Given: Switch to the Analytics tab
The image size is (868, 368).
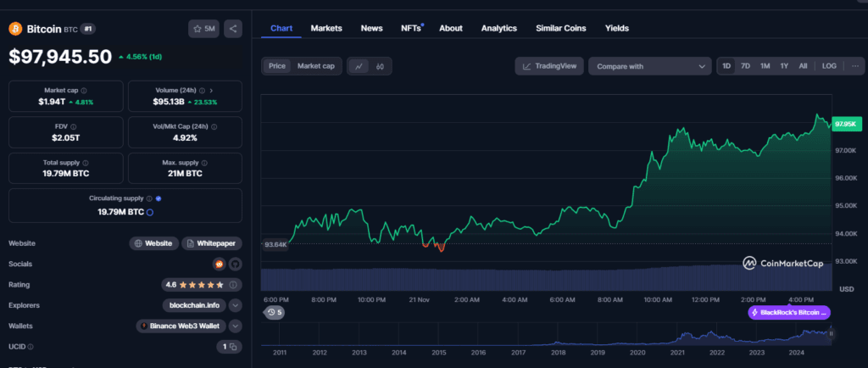Looking at the screenshot, I should [x=498, y=28].
